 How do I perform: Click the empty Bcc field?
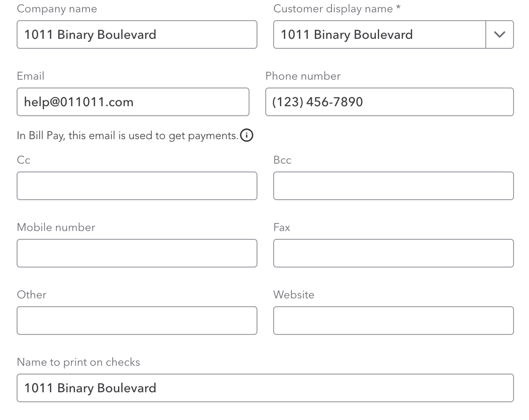(393, 186)
